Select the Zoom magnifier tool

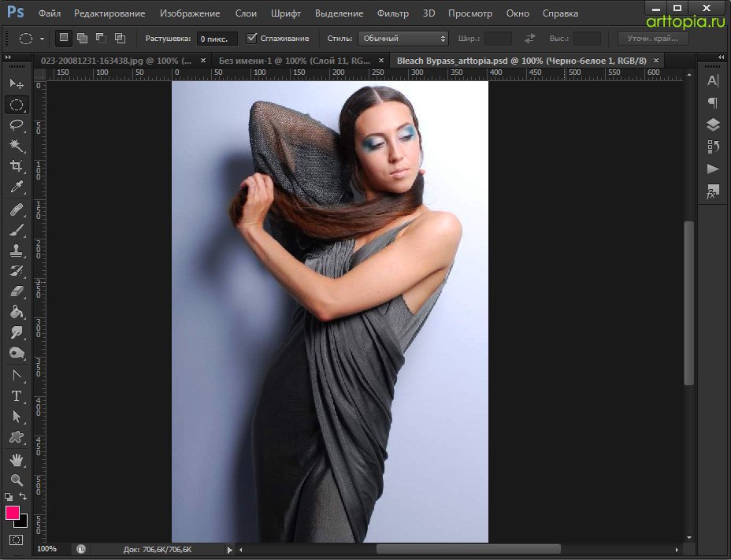click(x=17, y=480)
